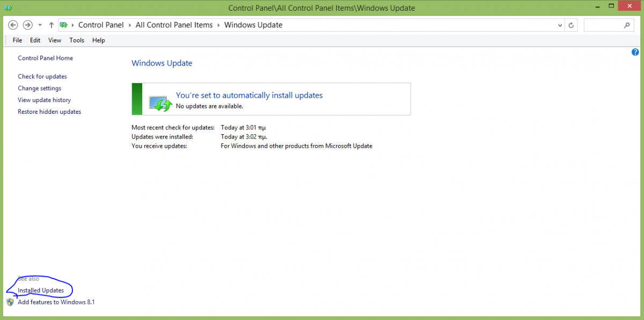Click Add features to Windows 8.1

tap(56, 302)
